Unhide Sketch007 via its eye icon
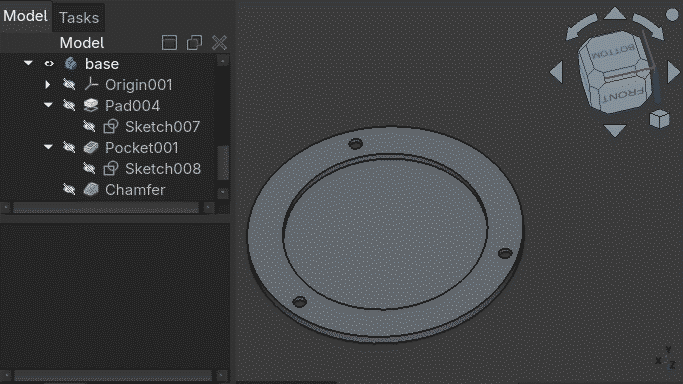Viewport: 683px width, 384px height. click(89, 126)
